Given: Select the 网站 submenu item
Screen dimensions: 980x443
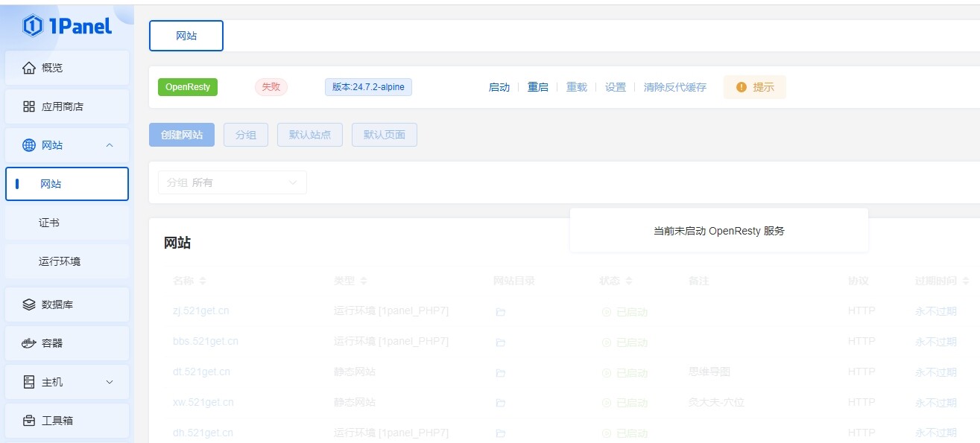Looking at the screenshot, I should point(67,184).
